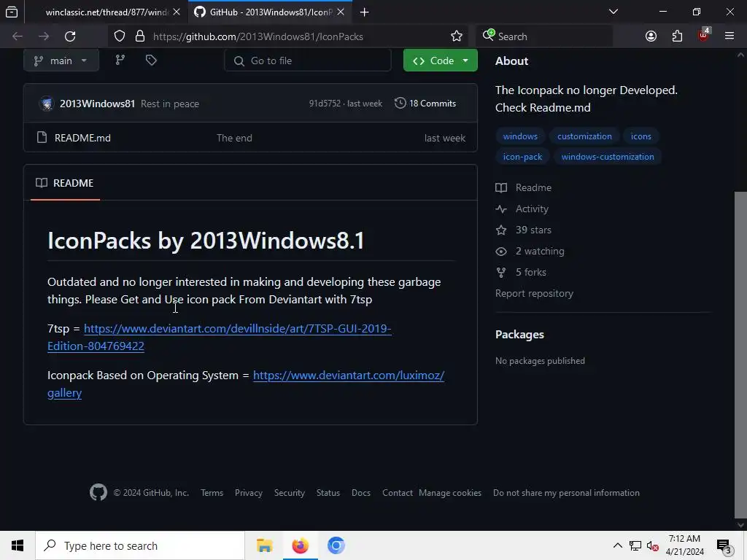View the 5 forks list
The height and width of the screenshot is (560, 747).
tap(521, 273)
